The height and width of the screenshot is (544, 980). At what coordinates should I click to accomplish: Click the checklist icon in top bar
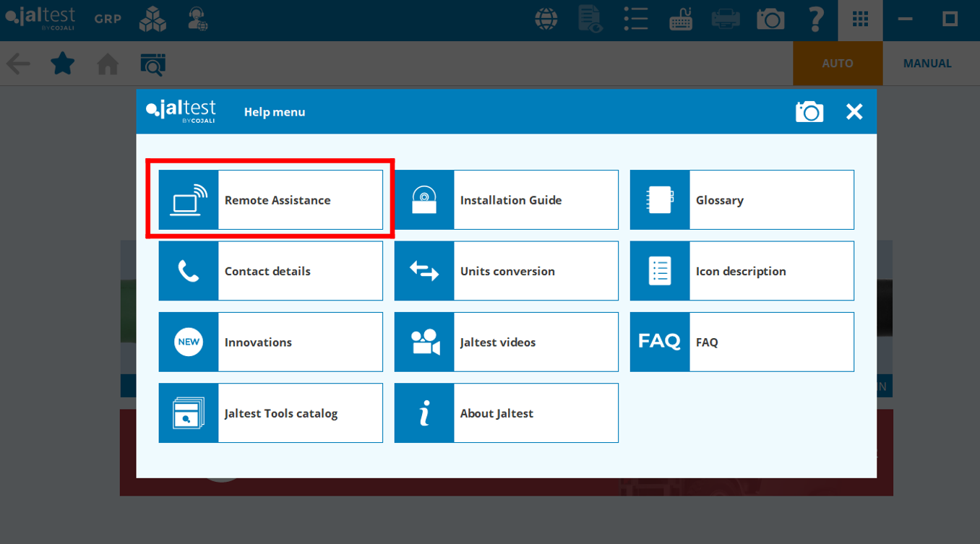point(635,19)
